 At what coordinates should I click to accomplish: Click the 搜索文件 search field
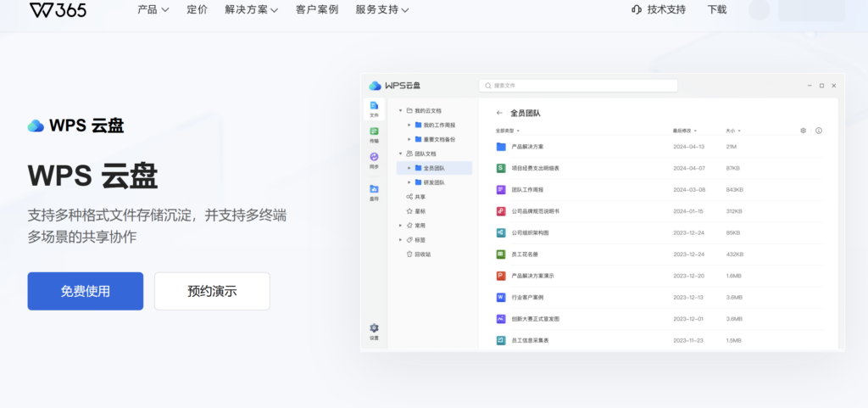[578, 86]
